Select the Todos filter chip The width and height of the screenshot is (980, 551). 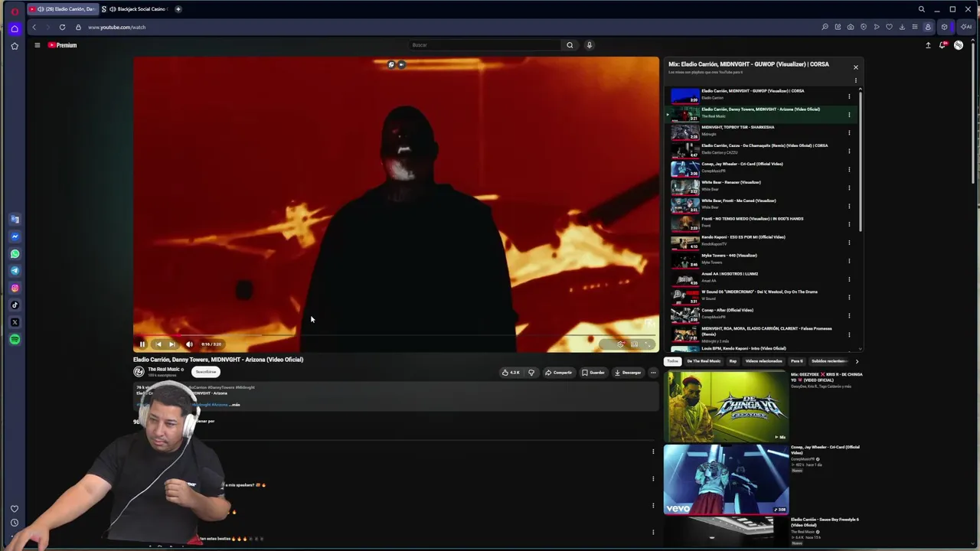(x=672, y=361)
